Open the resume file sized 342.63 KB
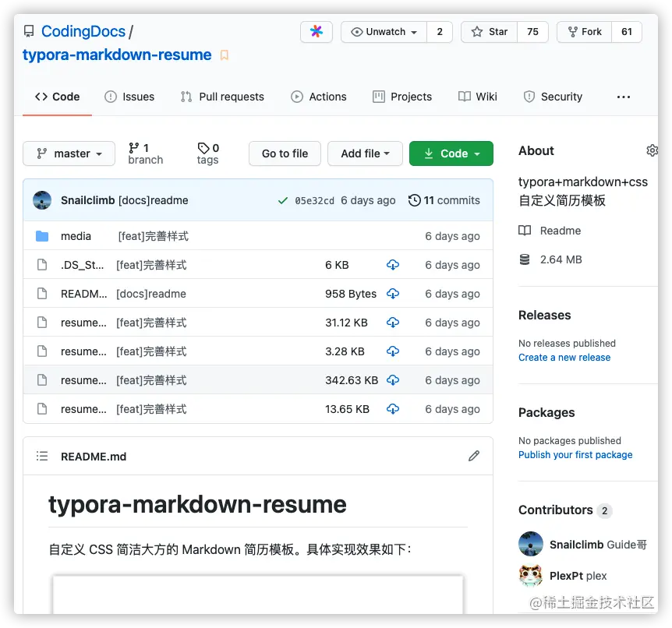Viewport: 672px width, 628px height. point(83,380)
